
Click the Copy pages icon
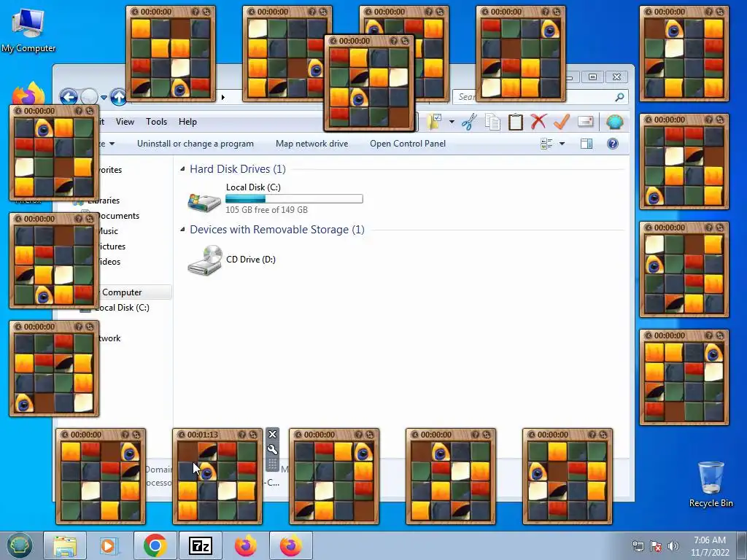click(x=492, y=122)
